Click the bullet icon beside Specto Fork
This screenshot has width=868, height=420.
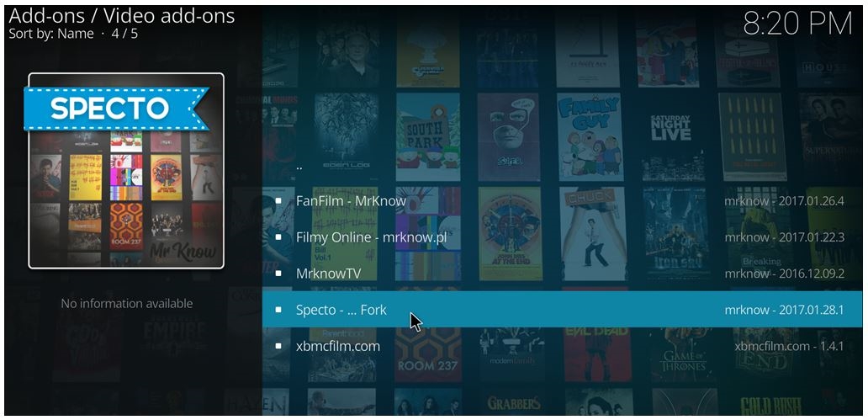click(278, 310)
